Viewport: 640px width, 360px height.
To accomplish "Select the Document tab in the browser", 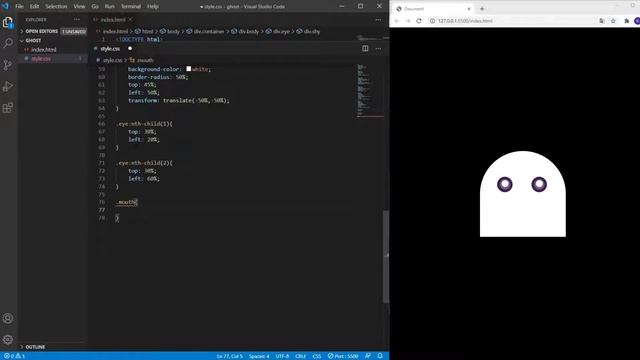I will coord(433,9).
